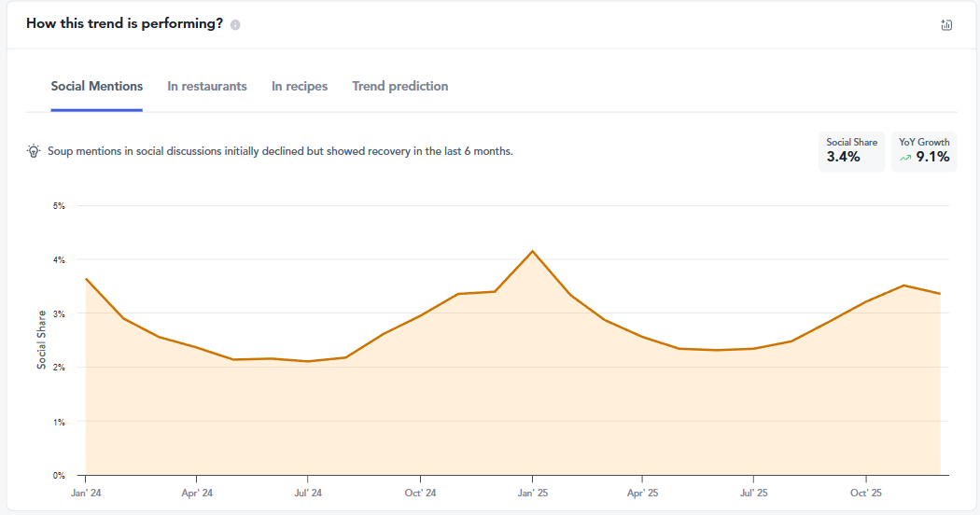Screen dimensions: 980x515
Task: Click the Apr' 24 x-axis label
Action: pyautogui.click(x=196, y=492)
